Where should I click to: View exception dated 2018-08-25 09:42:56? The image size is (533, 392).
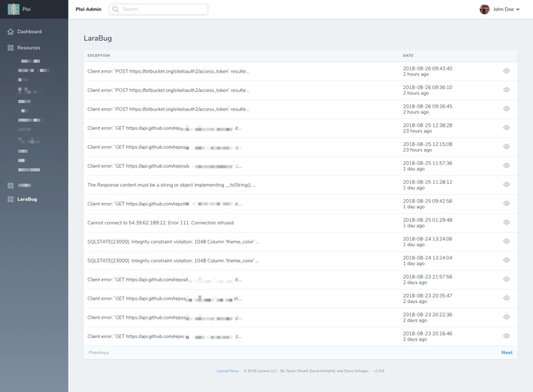coord(506,204)
